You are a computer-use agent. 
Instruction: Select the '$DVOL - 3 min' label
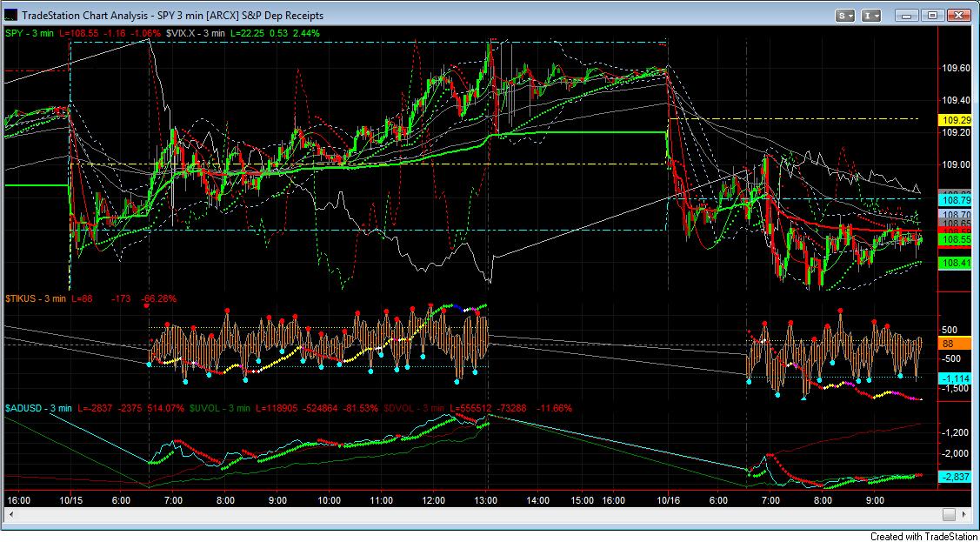(413, 408)
